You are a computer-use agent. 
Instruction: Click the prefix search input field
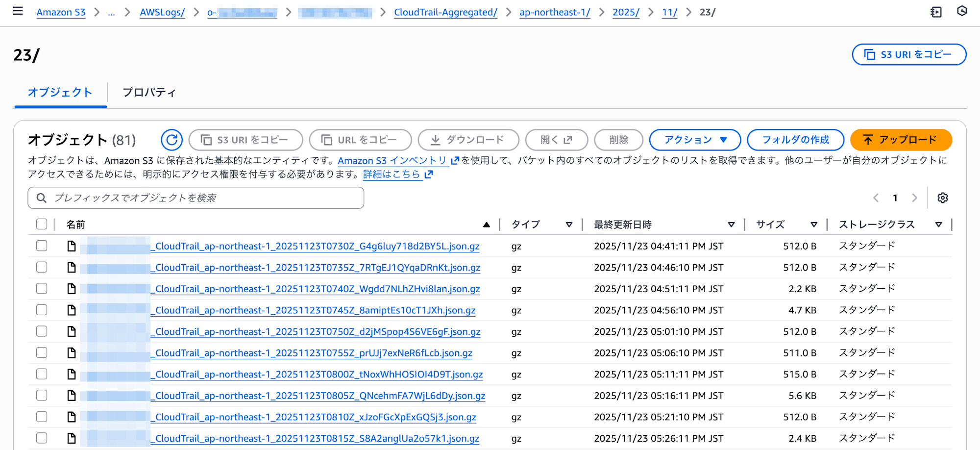point(196,198)
